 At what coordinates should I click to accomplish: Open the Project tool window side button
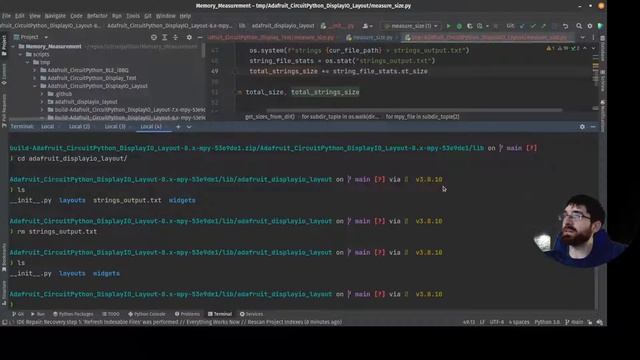click(x=4, y=46)
